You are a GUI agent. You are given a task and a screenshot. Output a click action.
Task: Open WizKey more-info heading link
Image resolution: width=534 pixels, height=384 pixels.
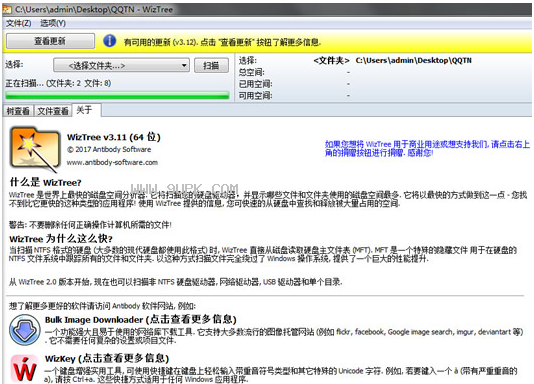107,358
